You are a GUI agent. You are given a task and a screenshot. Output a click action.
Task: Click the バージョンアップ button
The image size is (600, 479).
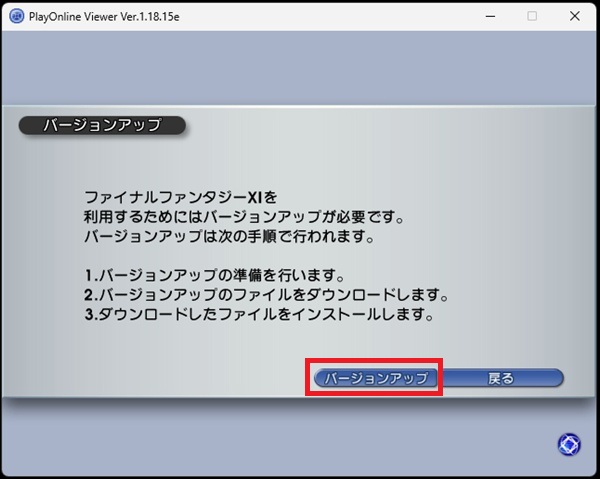click(372, 378)
